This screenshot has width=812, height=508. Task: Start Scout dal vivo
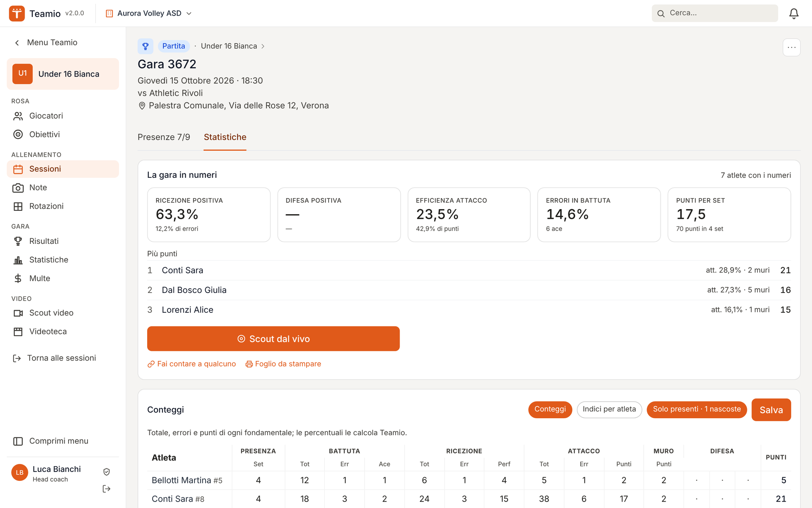pos(273,339)
